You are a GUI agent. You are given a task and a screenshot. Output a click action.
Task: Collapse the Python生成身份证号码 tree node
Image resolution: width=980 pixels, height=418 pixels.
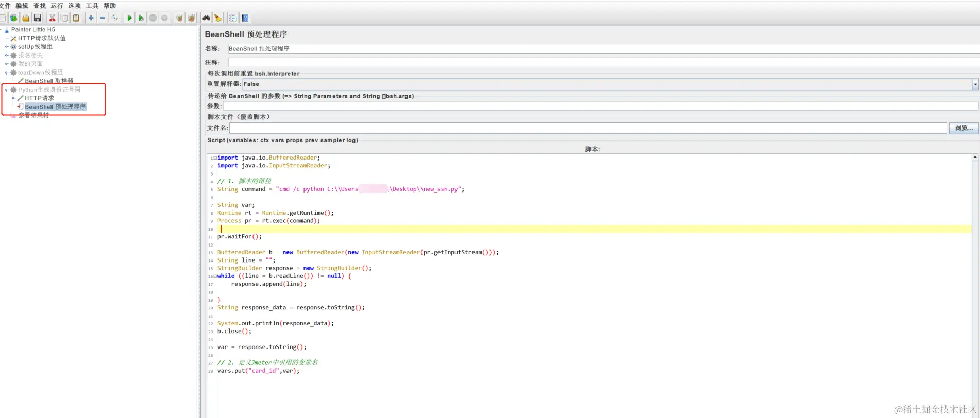(x=7, y=90)
